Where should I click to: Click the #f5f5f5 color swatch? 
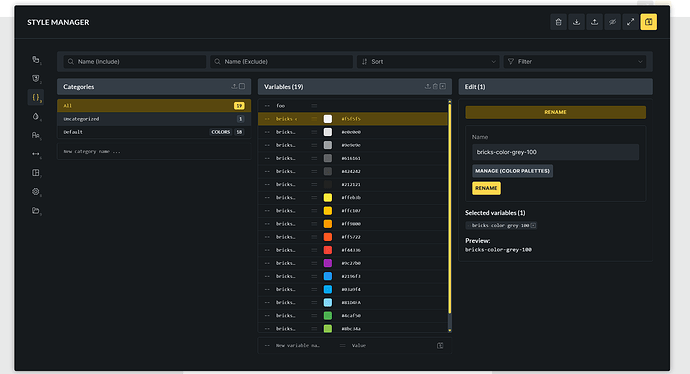328,119
